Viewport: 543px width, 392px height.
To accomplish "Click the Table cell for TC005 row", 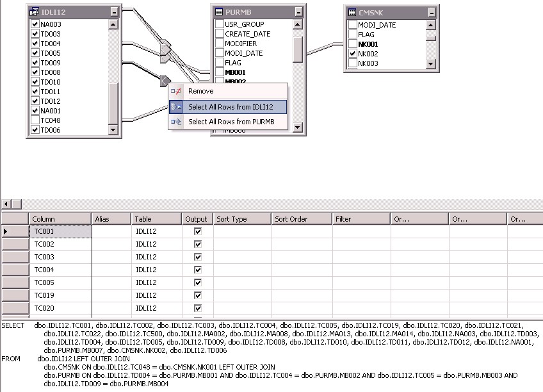I will pyautogui.click(x=156, y=282).
